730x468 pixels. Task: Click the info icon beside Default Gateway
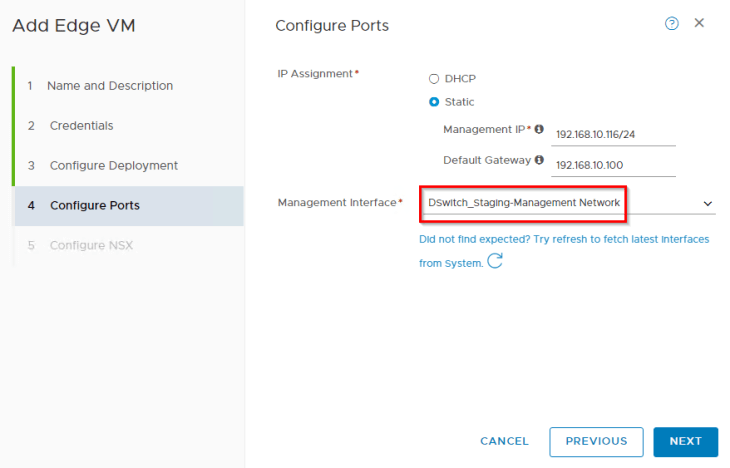point(539,159)
